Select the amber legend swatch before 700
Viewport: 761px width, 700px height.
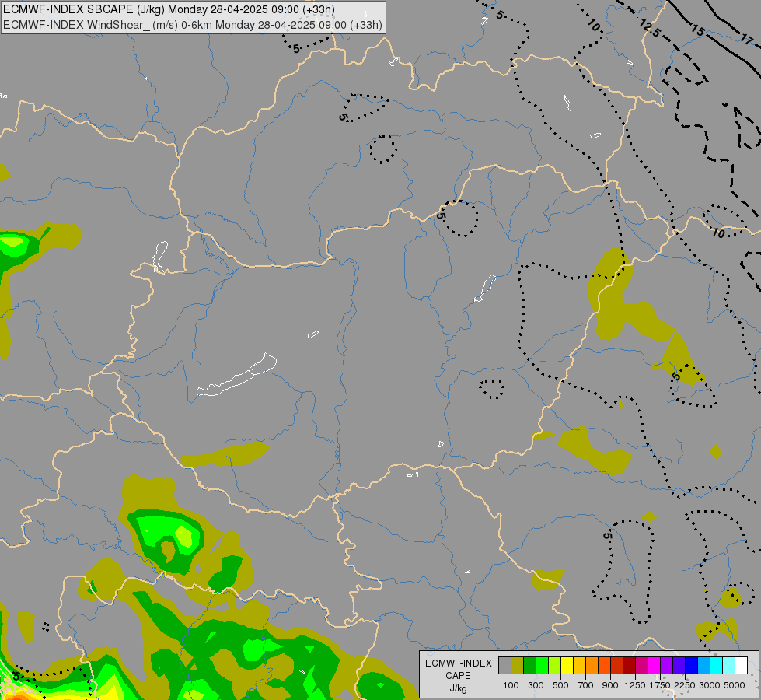tap(579, 665)
